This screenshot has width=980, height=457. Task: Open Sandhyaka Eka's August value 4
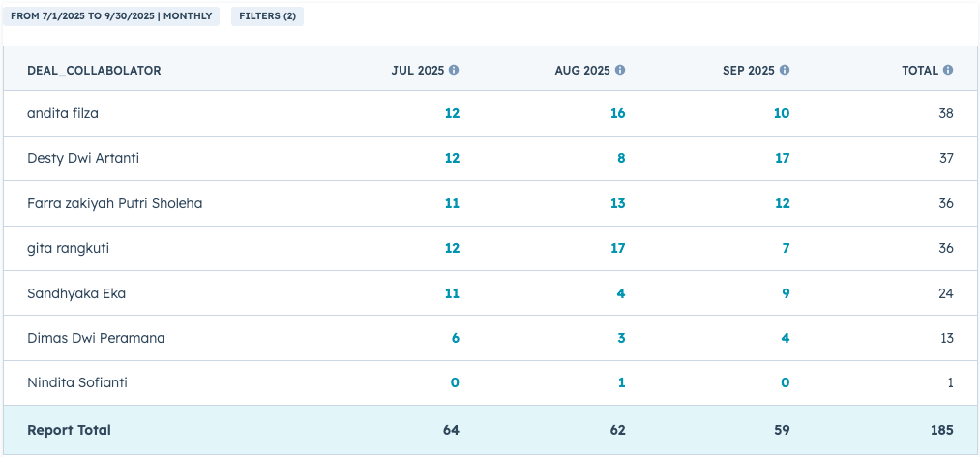[x=621, y=293]
